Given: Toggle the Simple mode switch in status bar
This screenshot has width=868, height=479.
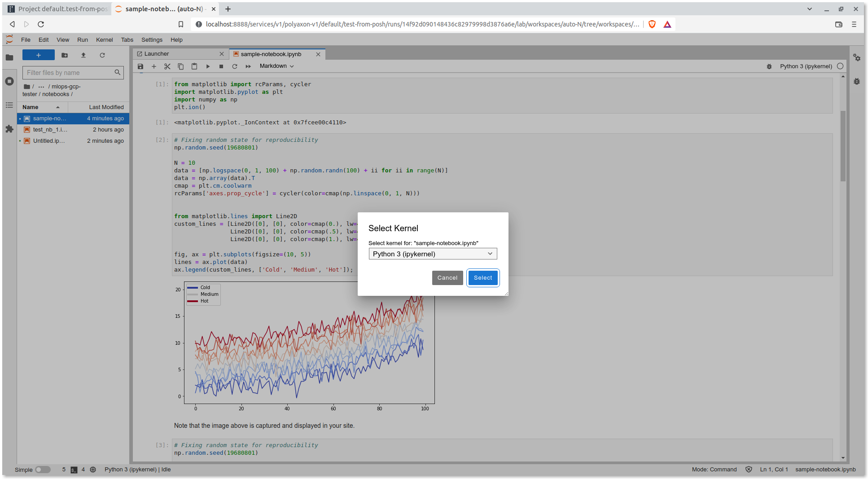Looking at the screenshot, I should pos(43,470).
